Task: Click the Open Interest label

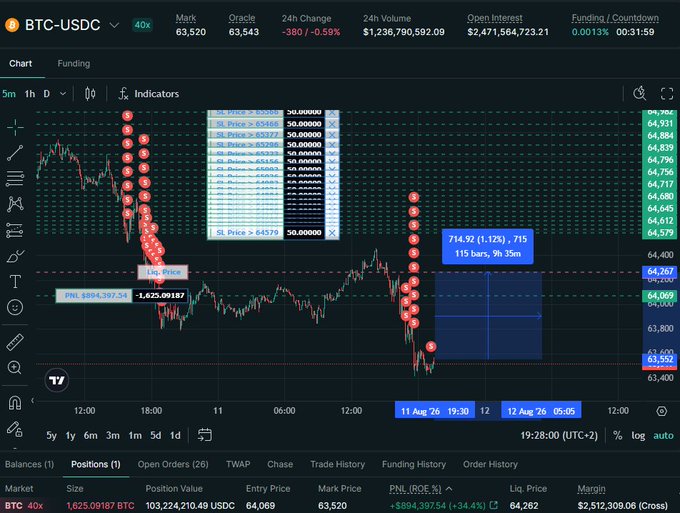Action: point(495,18)
